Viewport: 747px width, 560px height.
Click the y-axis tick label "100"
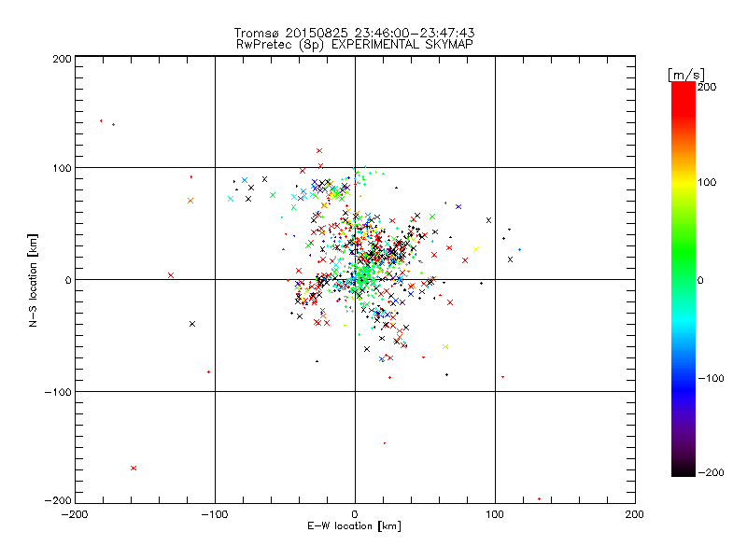tap(62, 168)
